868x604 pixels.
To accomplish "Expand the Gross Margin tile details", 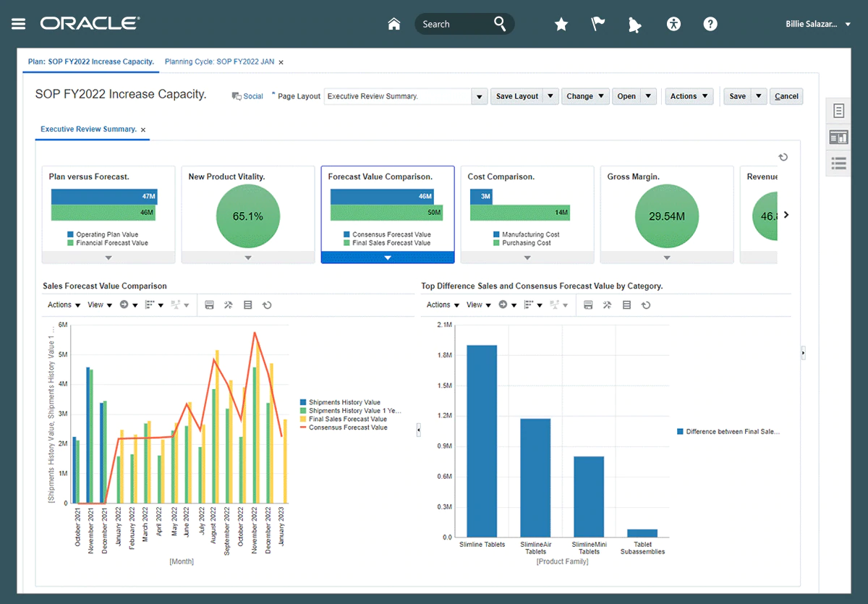I will pos(667,258).
